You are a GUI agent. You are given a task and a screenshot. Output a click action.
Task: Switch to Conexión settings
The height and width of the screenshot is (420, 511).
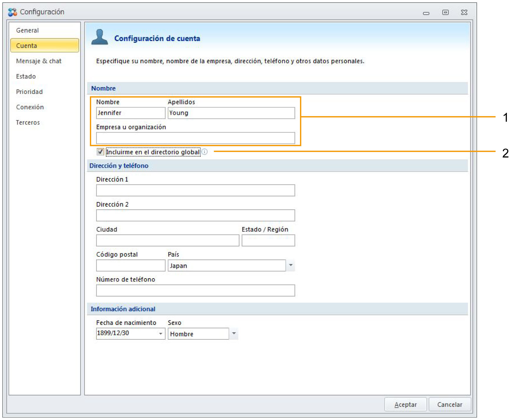tap(45, 107)
